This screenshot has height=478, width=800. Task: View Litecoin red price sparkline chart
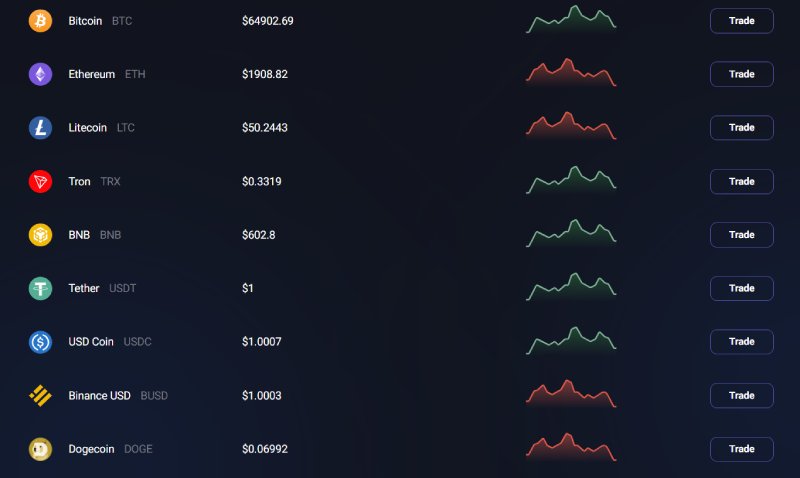point(571,126)
